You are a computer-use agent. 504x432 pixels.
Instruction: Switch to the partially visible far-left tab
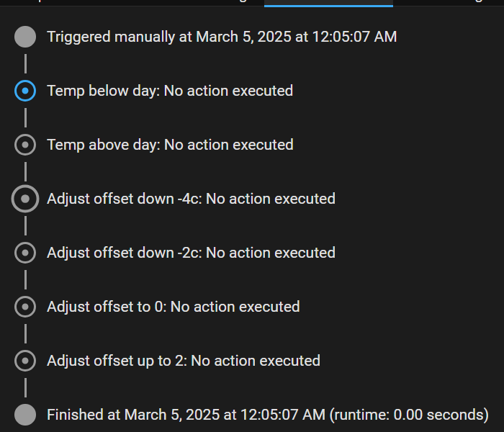(x=29, y=2)
